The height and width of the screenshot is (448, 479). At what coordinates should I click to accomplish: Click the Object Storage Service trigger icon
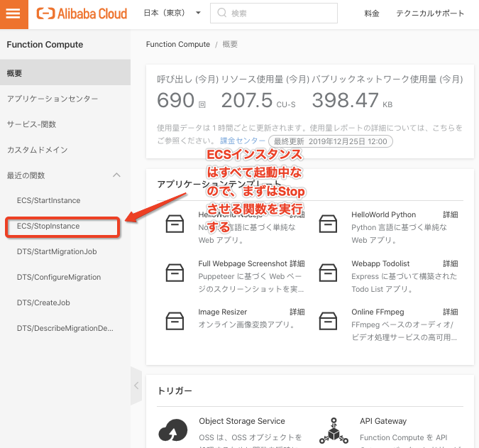click(175, 430)
